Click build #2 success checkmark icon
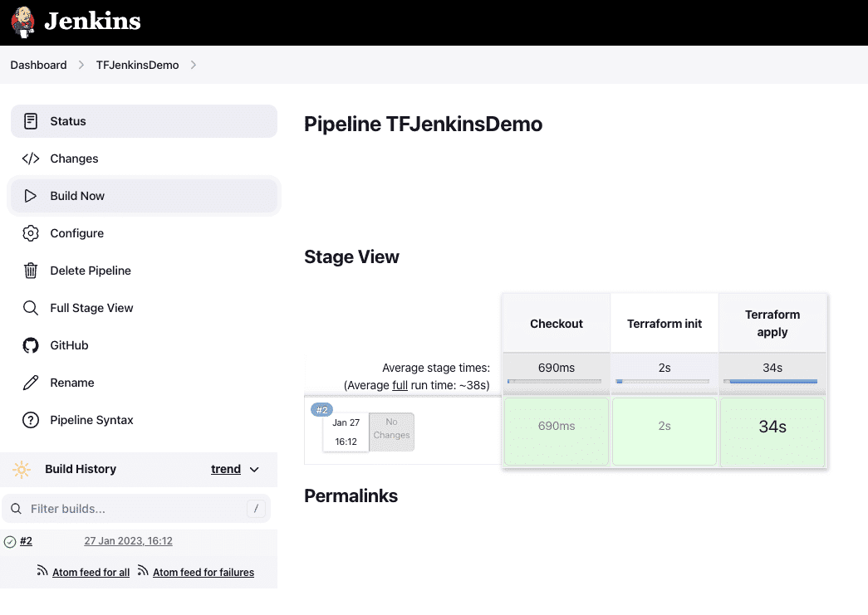 pos(10,542)
